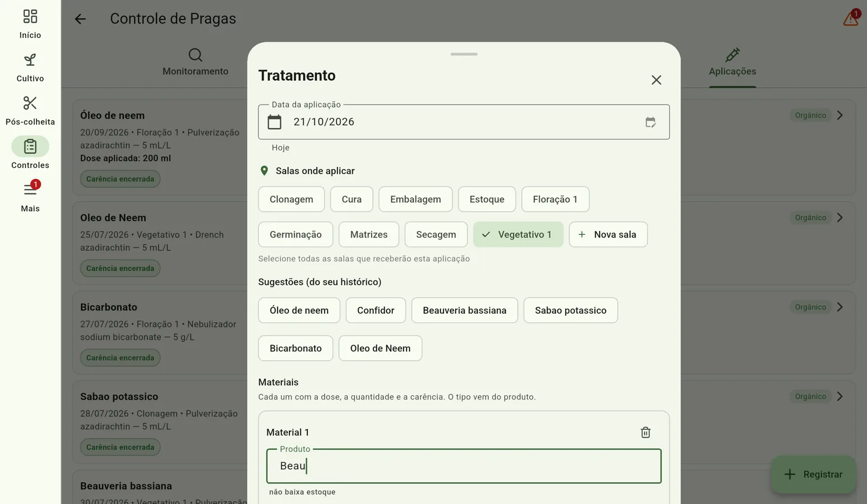Open Cultivo section in the sidebar
The image size is (867, 504).
[x=30, y=67]
